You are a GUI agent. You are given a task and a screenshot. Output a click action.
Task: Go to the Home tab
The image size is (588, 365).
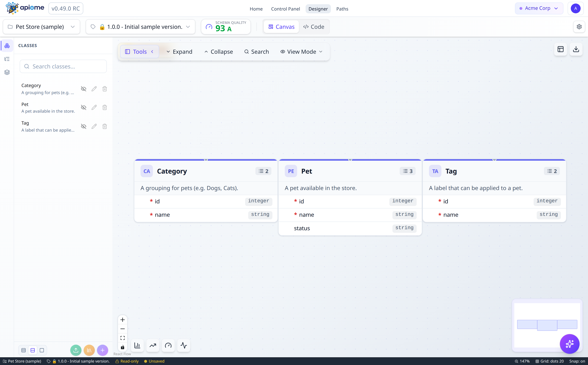coord(256,9)
